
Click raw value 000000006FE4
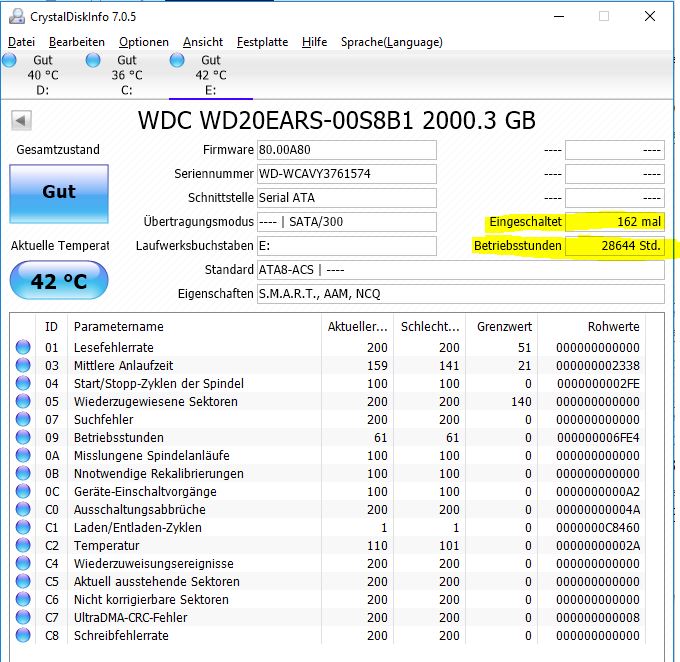click(598, 437)
